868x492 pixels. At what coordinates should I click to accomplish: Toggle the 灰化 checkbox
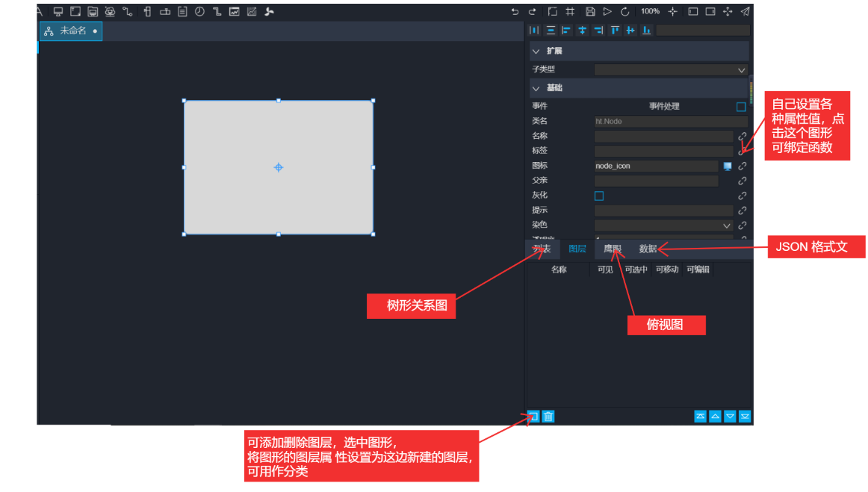pos(598,196)
